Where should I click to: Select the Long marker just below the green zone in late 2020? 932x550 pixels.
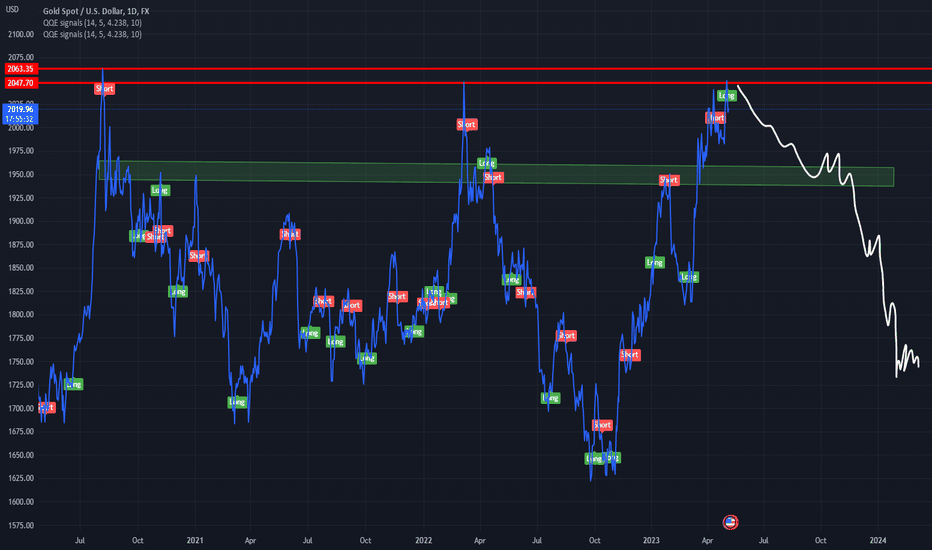[160, 190]
